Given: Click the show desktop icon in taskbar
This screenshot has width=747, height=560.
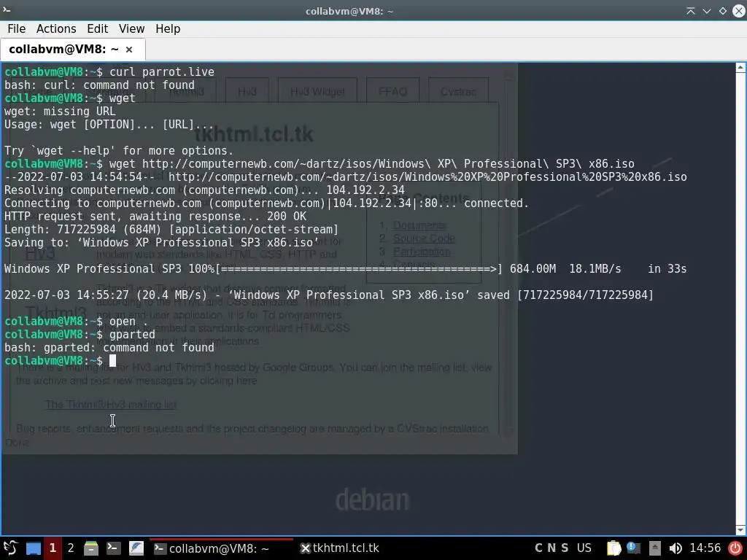Looking at the screenshot, I should click(33, 548).
